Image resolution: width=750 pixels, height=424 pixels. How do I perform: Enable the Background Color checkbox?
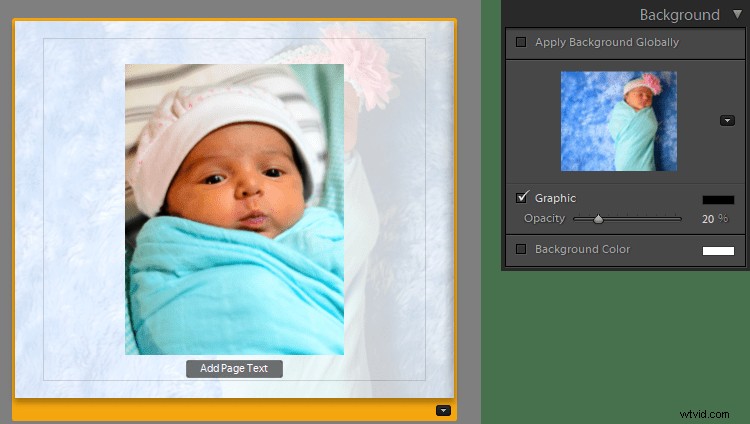click(521, 249)
